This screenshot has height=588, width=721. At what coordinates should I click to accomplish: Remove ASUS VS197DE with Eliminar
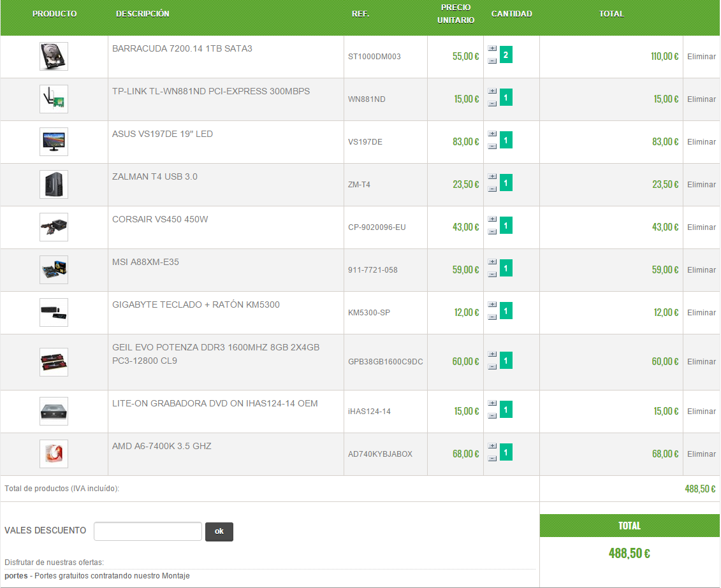pos(701,142)
